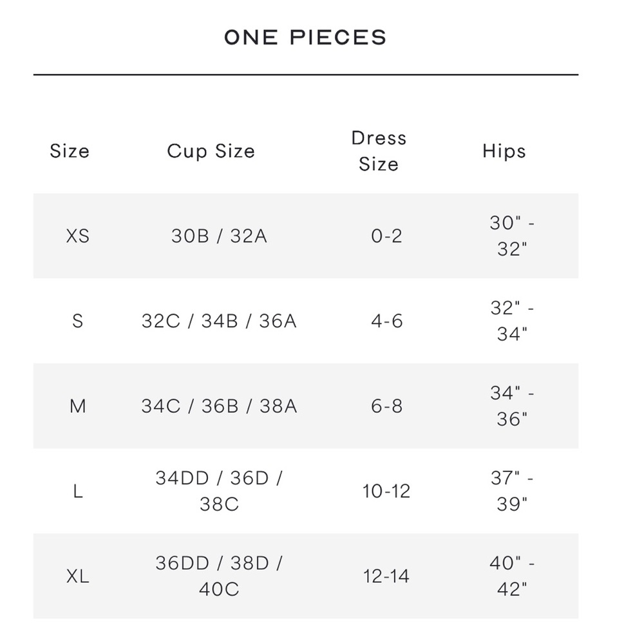The image size is (644, 644).
Task: Click the Dress Size column header
Action: point(379,151)
